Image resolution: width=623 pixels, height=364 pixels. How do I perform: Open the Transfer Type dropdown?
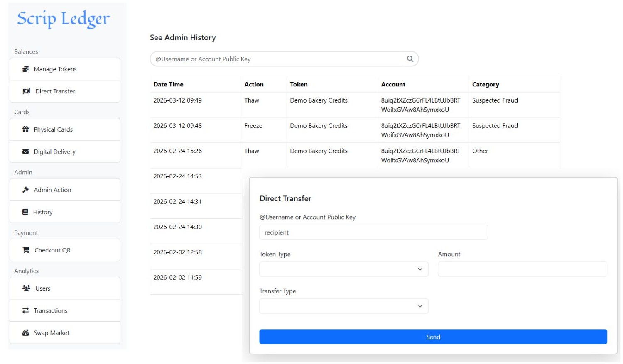[x=343, y=306]
